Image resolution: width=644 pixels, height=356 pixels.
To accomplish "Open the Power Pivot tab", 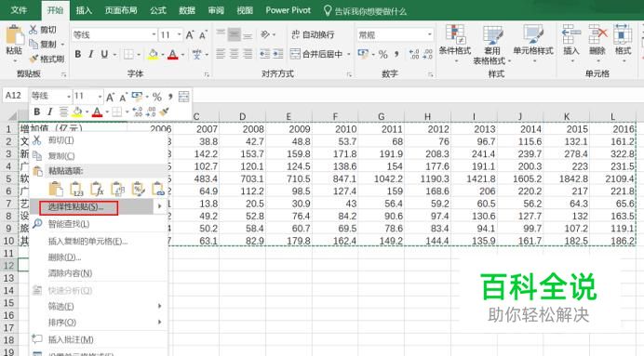I will pyautogui.click(x=288, y=10).
